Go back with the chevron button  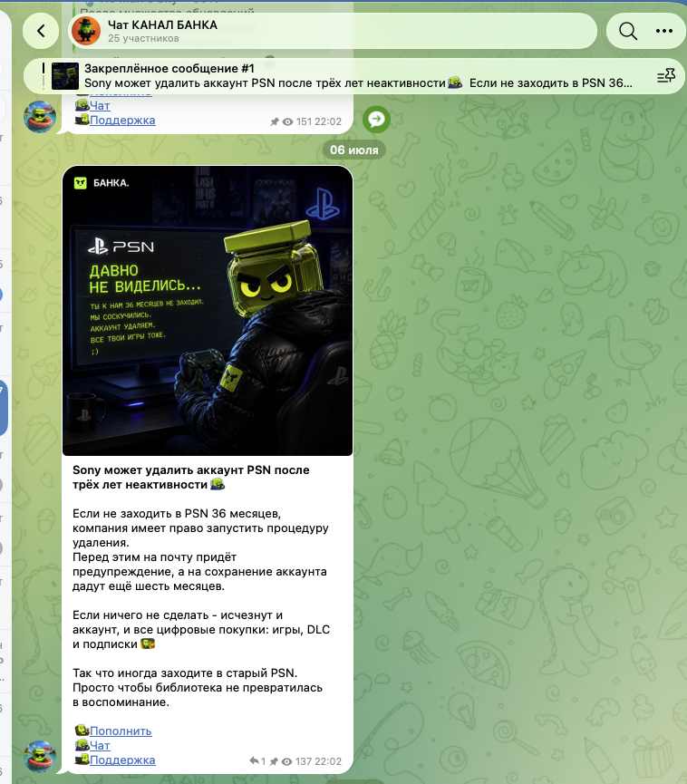click(41, 31)
